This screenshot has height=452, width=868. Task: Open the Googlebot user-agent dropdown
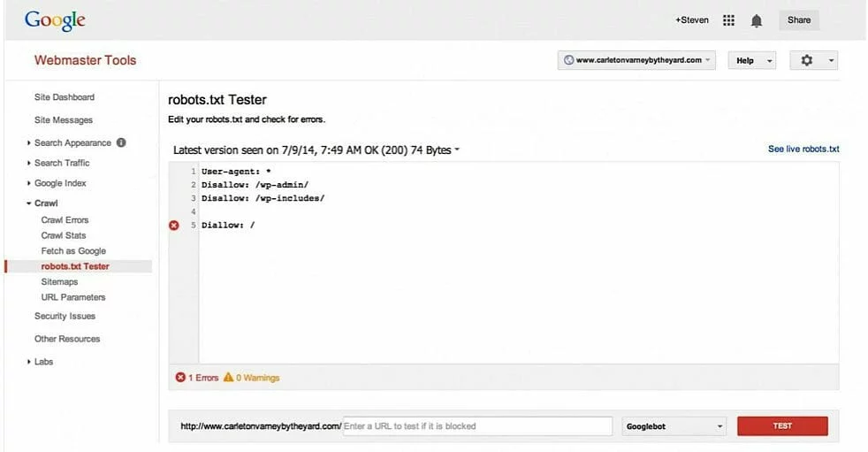tap(674, 426)
